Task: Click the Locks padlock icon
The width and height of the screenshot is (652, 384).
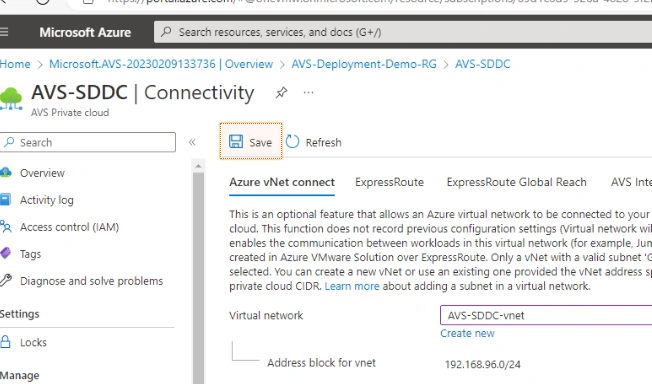Action: (5, 342)
